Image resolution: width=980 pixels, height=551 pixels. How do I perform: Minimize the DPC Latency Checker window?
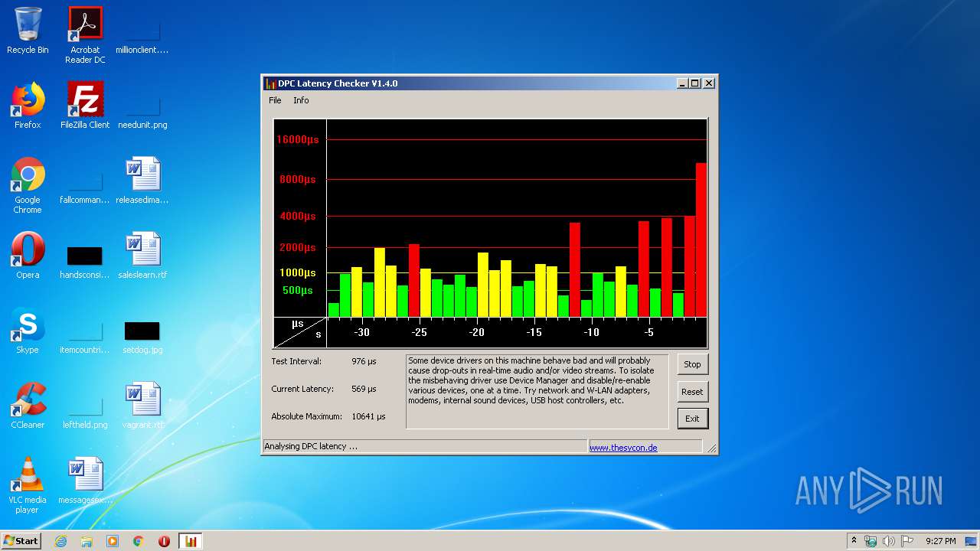pos(681,83)
